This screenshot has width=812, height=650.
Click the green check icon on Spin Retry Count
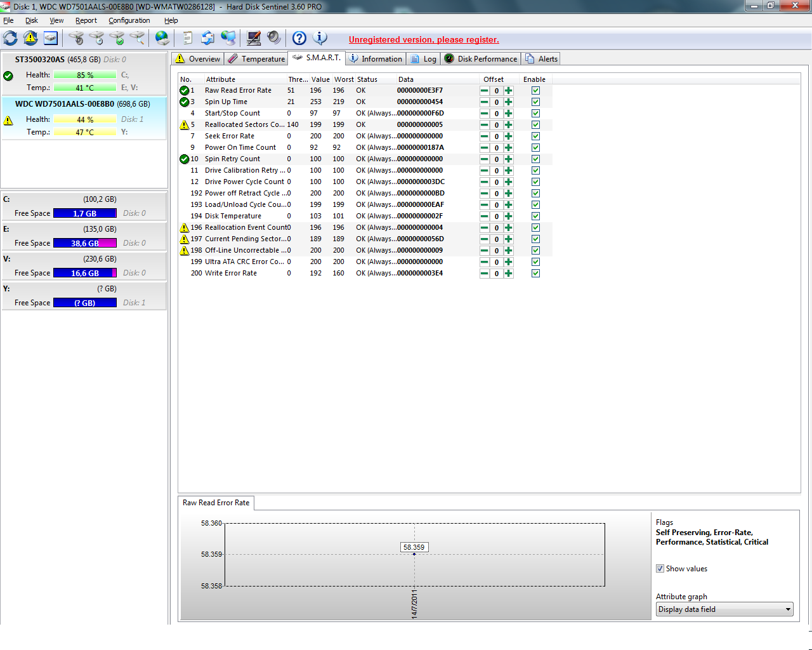point(185,159)
